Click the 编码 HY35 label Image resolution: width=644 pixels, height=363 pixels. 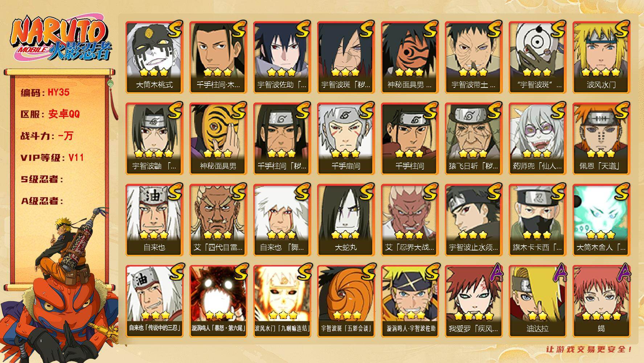[45, 92]
